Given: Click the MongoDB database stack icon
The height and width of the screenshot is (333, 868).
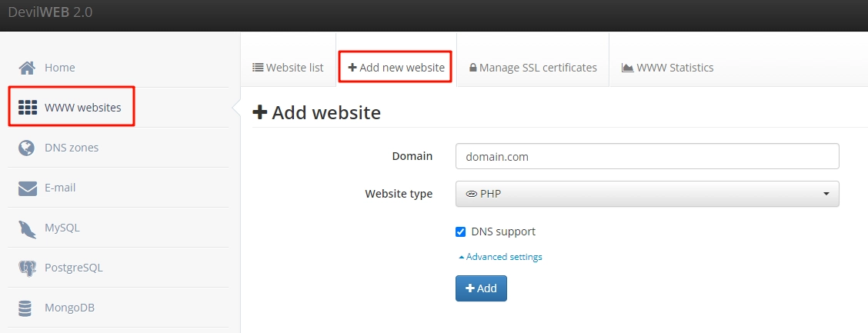Looking at the screenshot, I should [x=26, y=308].
